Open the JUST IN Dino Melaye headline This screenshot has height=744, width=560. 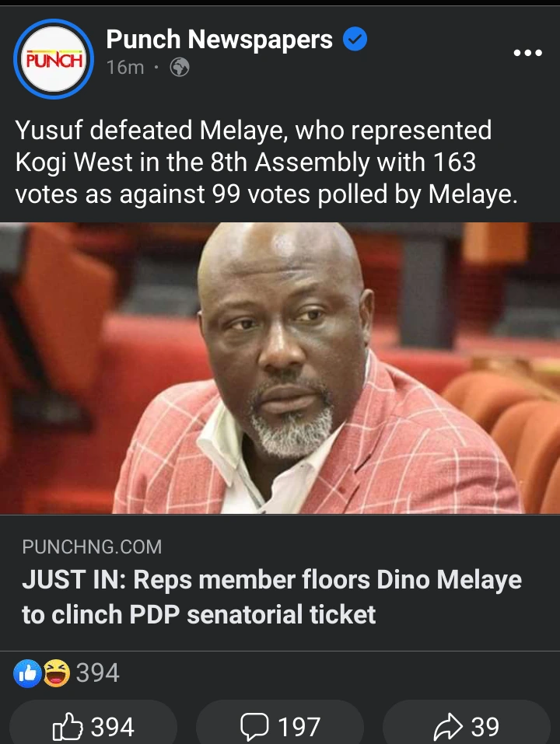click(x=271, y=597)
